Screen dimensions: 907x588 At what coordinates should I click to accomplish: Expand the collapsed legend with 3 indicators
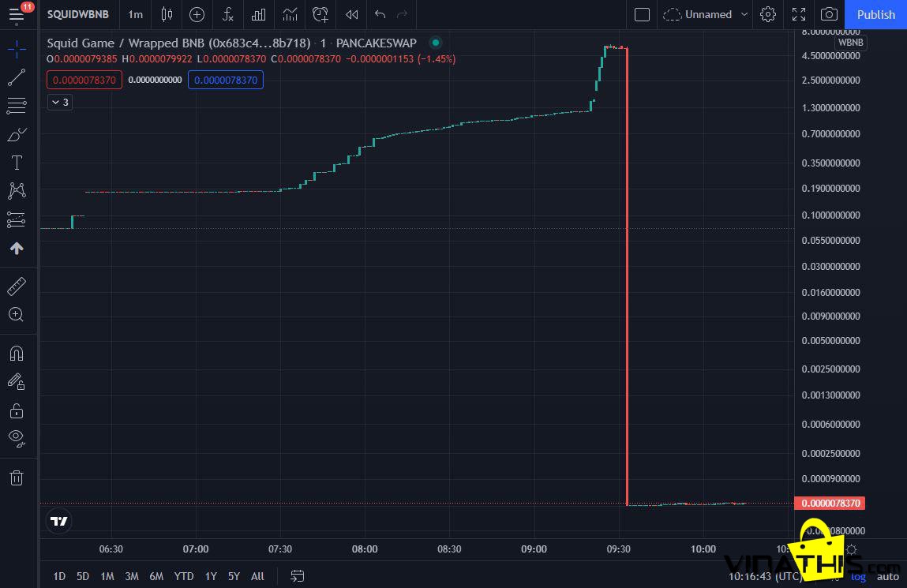(x=59, y=103)
